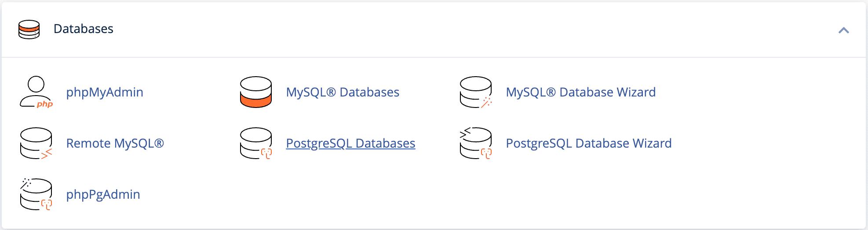The height and width of the screenshot is (230, 868).
Task: Launch the MySQL® Database Wizard link
Action: [x=580, y=92]
